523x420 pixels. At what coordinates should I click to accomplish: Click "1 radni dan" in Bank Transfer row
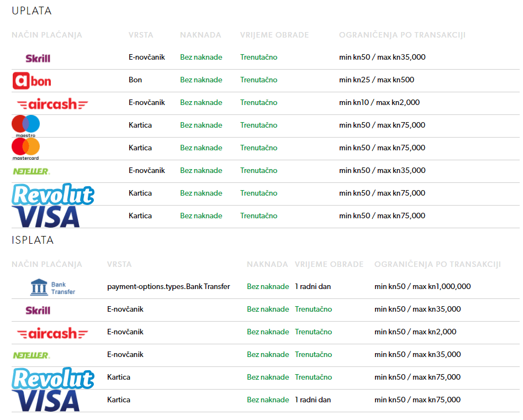pyautogui.click(x=313, y=286)
